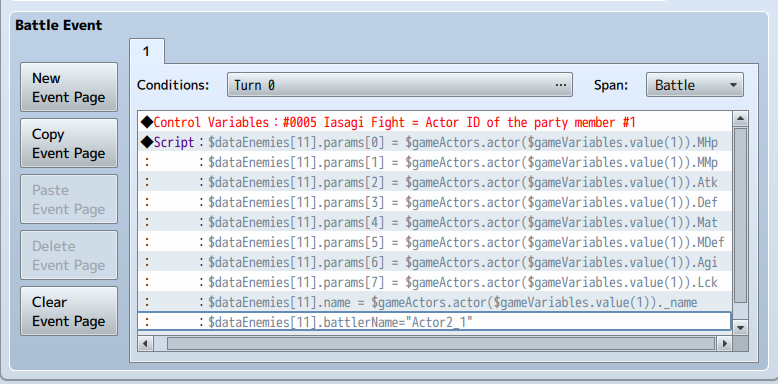
Task: Click the vertical scrollbar up arrow
Action: click(740, 119)
